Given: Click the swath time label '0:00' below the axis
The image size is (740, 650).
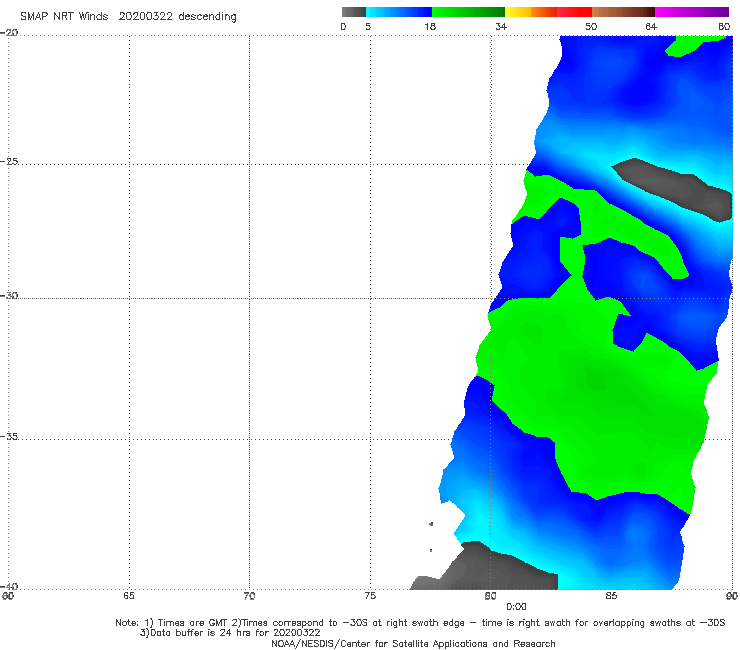Looking at the screenshot, I should [x=516, y=607].
